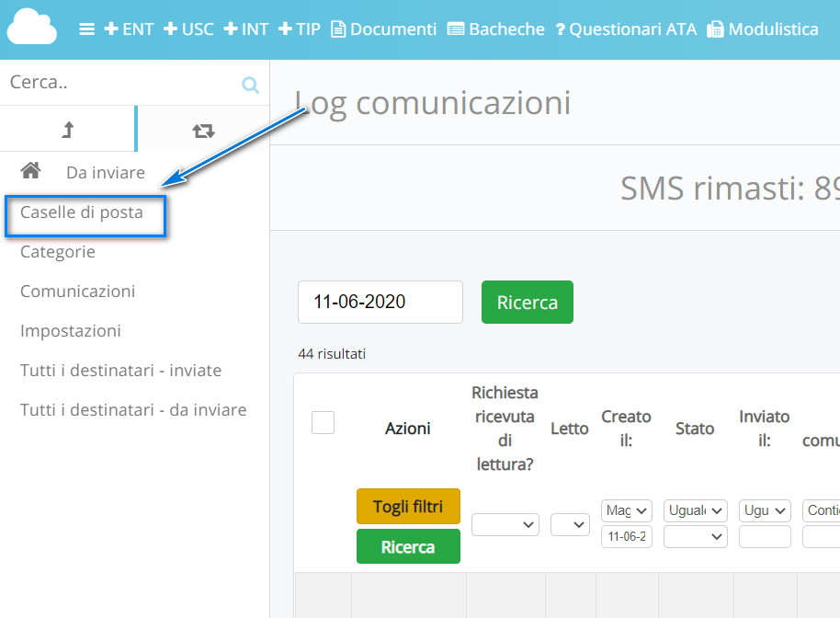Viewport: 840px width, 618px height.
Task: Click the Stato column header
Action: (x=695, y=429)
